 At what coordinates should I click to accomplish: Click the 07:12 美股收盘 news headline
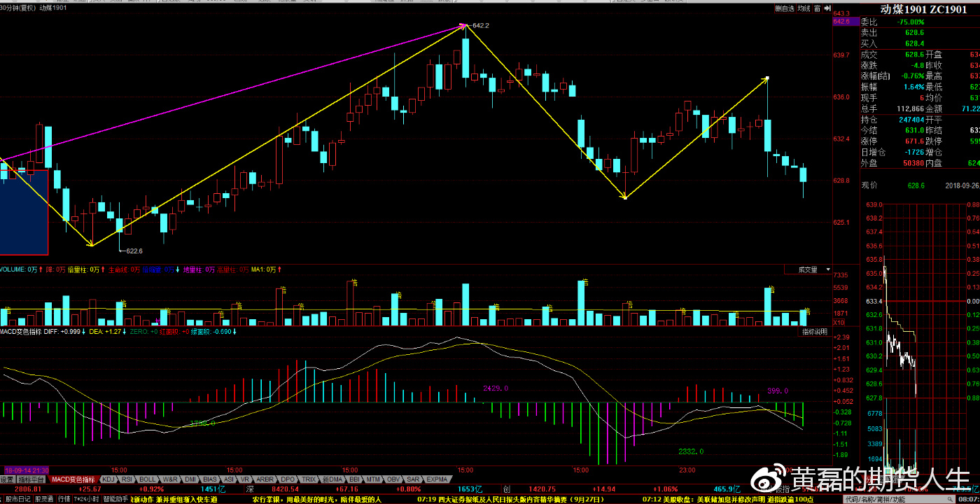point(727,499)
